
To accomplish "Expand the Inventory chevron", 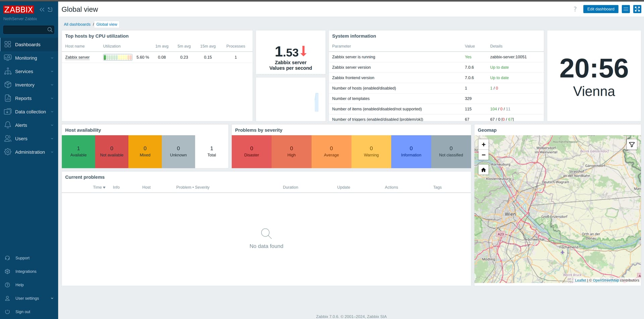I will click(x=52, y=85).
